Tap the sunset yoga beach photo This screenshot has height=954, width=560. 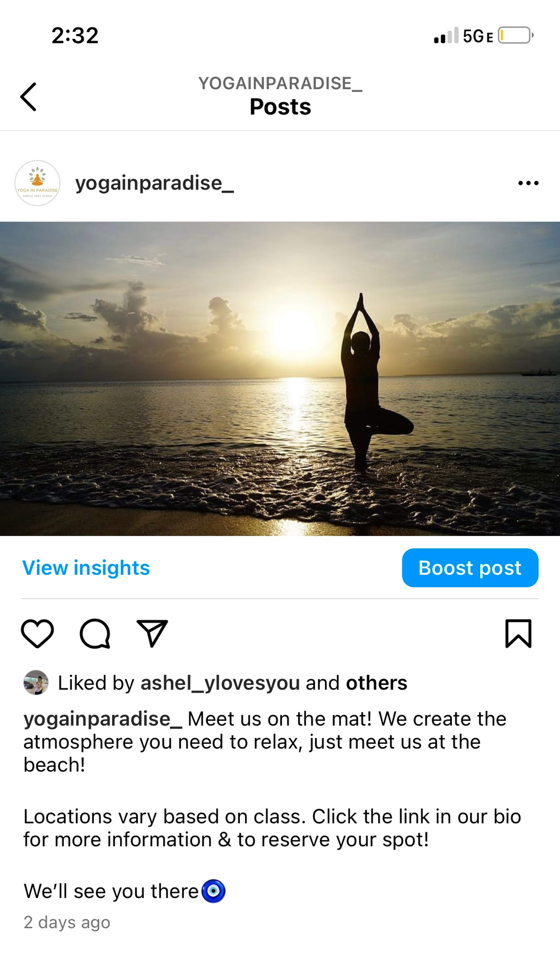280,379
